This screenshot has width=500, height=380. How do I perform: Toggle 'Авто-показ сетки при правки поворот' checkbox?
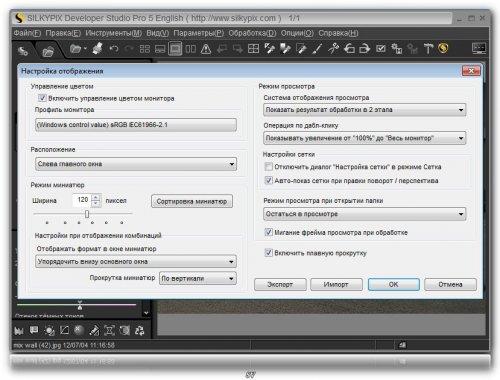268,180
